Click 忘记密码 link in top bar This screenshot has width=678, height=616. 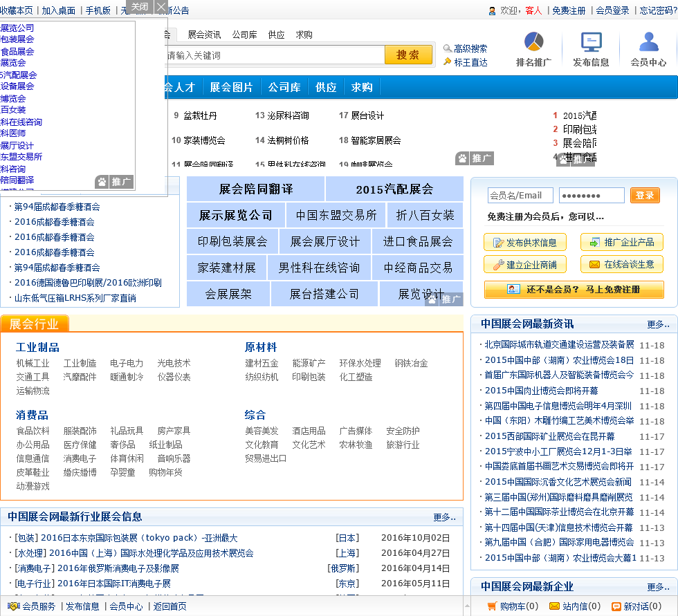[658, 10]
